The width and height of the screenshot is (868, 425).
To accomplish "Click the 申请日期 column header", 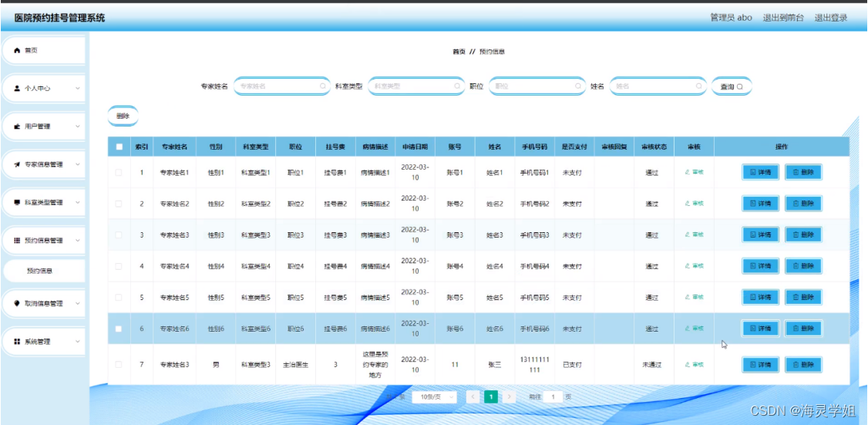I will [x=415, y=147].
